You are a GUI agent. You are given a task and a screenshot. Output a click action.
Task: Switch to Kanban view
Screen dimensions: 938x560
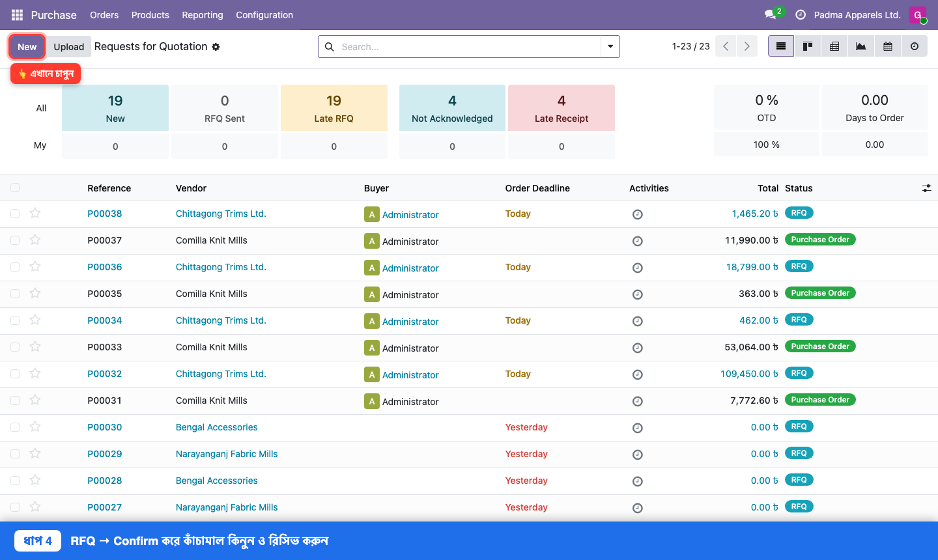click(808, 46)
